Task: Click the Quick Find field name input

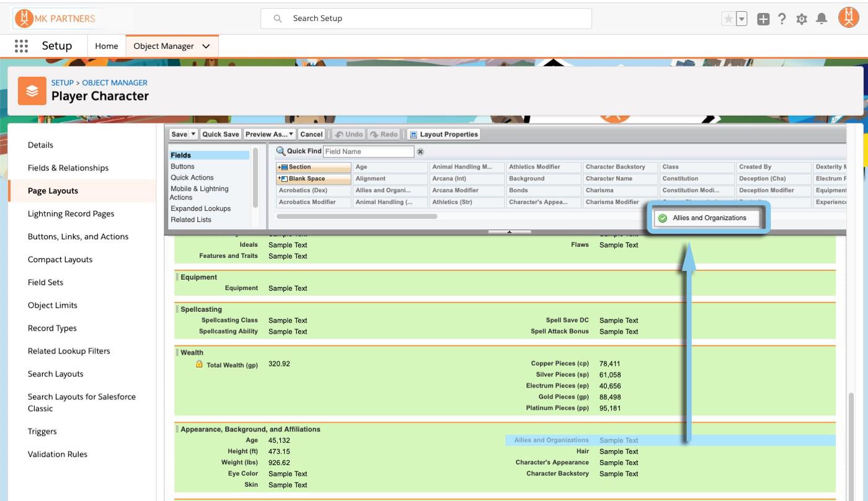Action: coord(368,152)
